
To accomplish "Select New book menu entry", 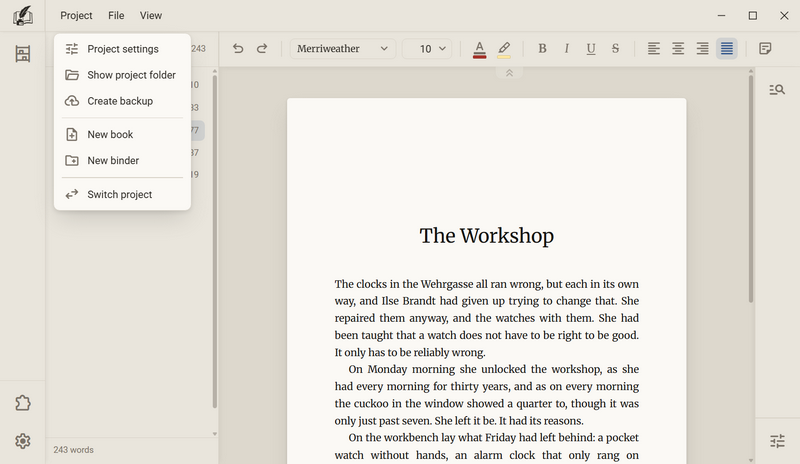I will 122,134.
